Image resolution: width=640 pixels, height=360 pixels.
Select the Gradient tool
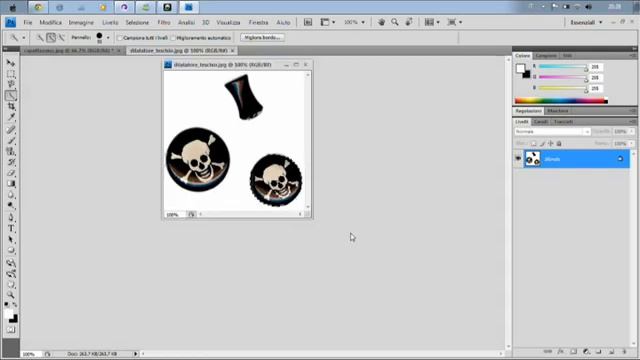coord(11,184)
